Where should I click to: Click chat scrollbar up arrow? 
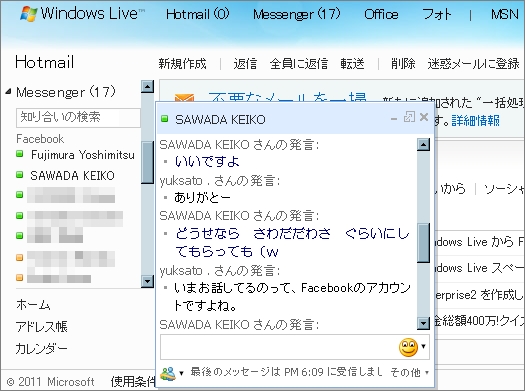click(424, 145)
